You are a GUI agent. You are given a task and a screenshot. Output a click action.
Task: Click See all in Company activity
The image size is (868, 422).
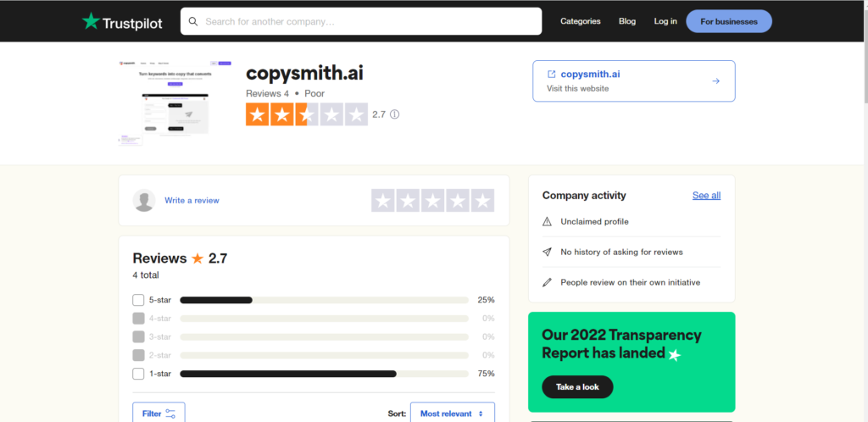pos(706,195)
